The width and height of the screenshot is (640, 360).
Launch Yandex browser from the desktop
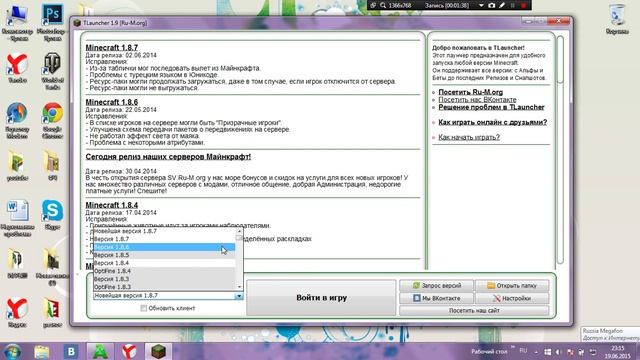click(x=17, y=68)
